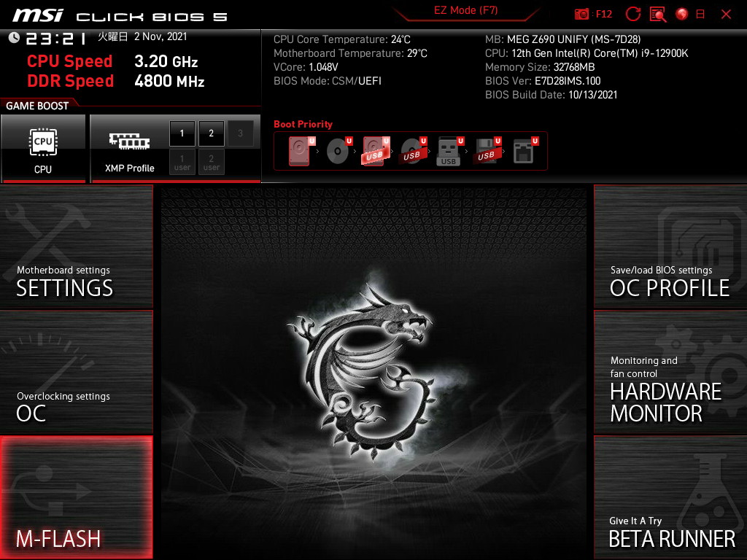Select the USB hard disk boot device
The height and width of the screenshot is (560, 747).
pyautogui.click(x=376, y=152)
